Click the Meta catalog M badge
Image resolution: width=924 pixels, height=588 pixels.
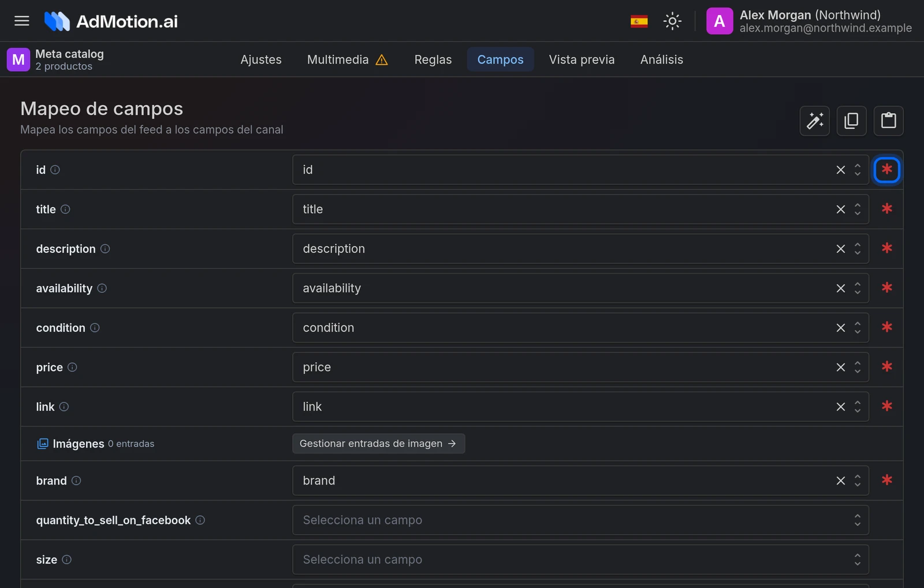18,59
